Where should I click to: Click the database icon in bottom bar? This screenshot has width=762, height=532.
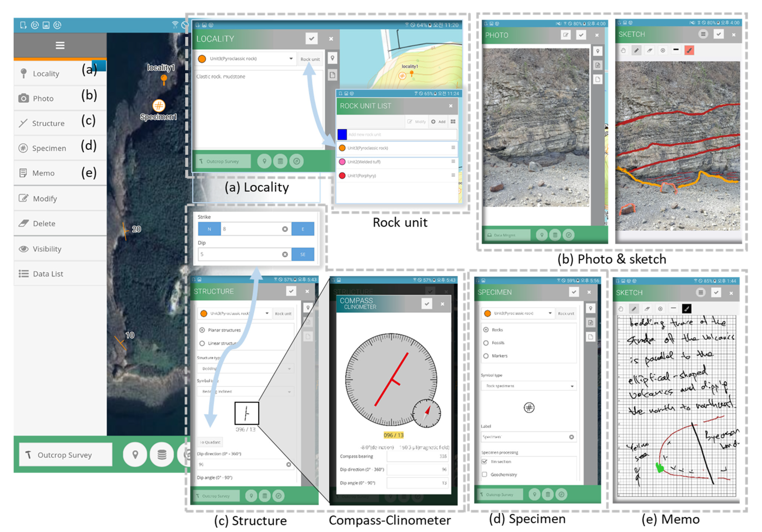pyautogui.click(x=162, y=454)
